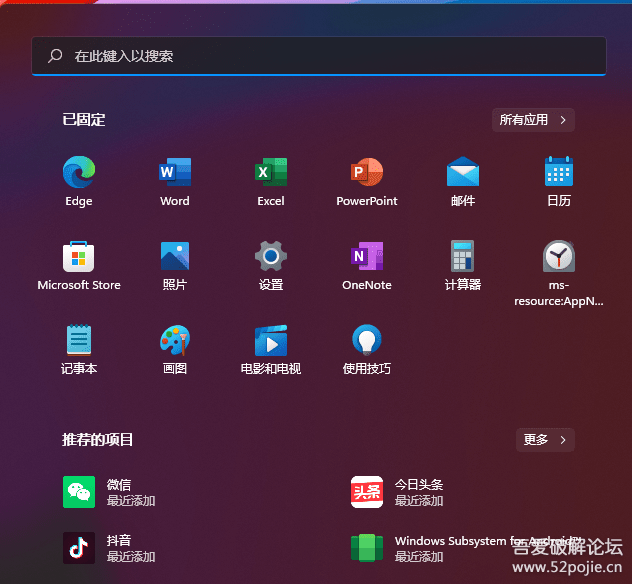The width and height of the screenshot is (632, 584).
Task: Open 电影和电视 app
Action: [x=271, y=341]
